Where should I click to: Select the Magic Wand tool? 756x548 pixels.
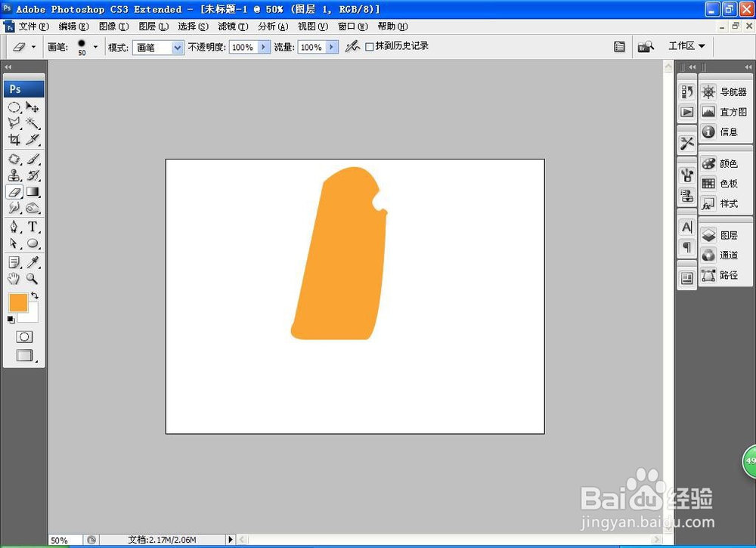(33, 123)
